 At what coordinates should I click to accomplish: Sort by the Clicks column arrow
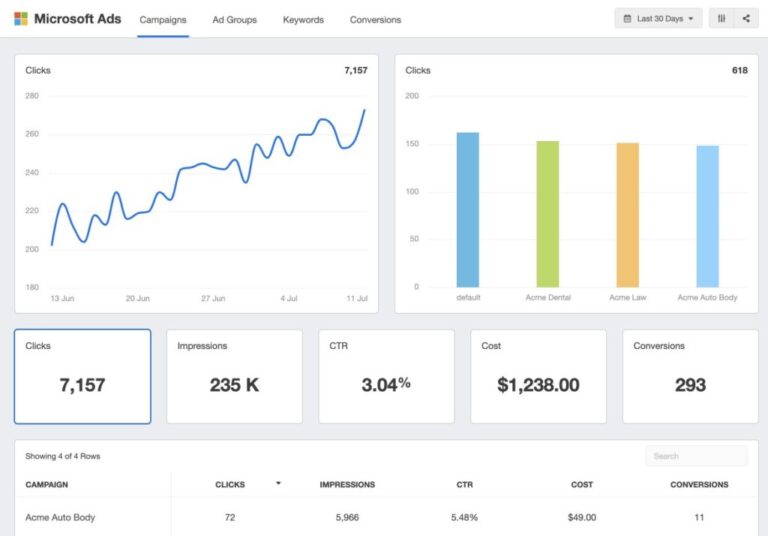pos(278,483)
